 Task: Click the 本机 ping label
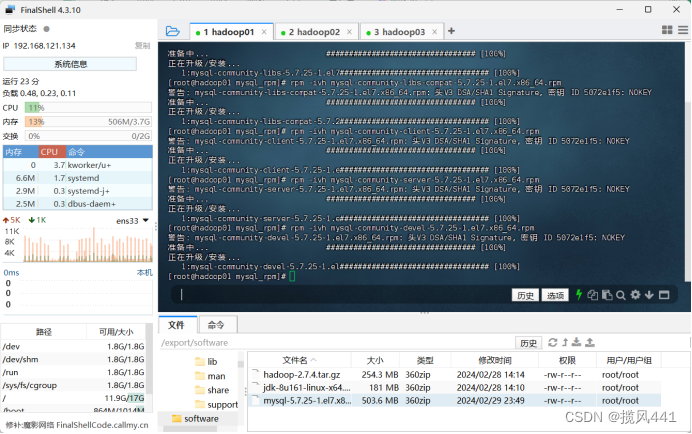(x=144, y=272)
